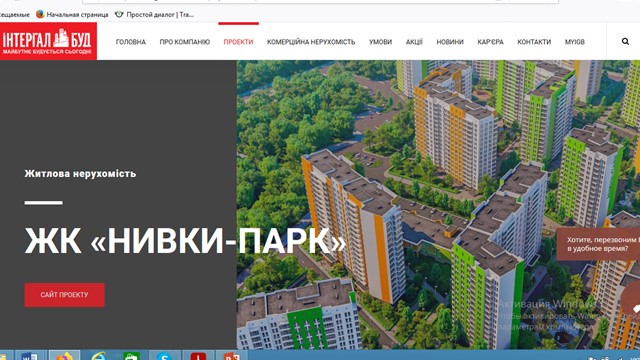The image size is (640, 360).
Task: Go to АКЦІЇ page
Action: 414,42
